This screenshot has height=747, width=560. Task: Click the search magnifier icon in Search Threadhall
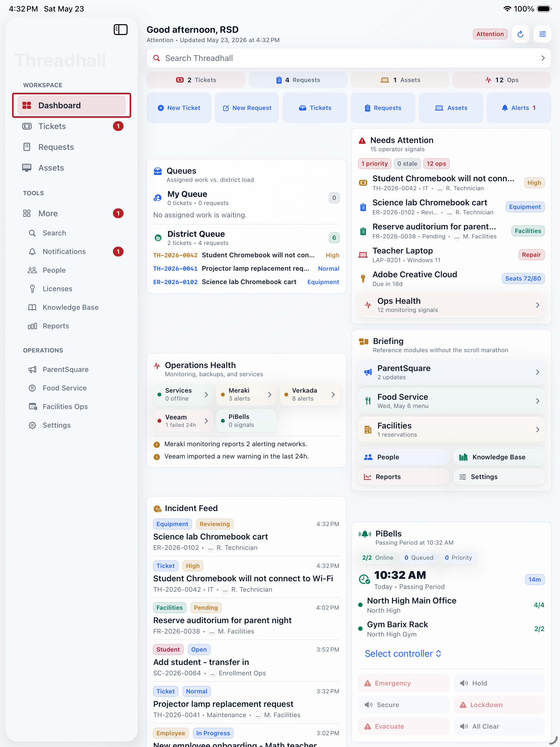click(x=156, y=58)
